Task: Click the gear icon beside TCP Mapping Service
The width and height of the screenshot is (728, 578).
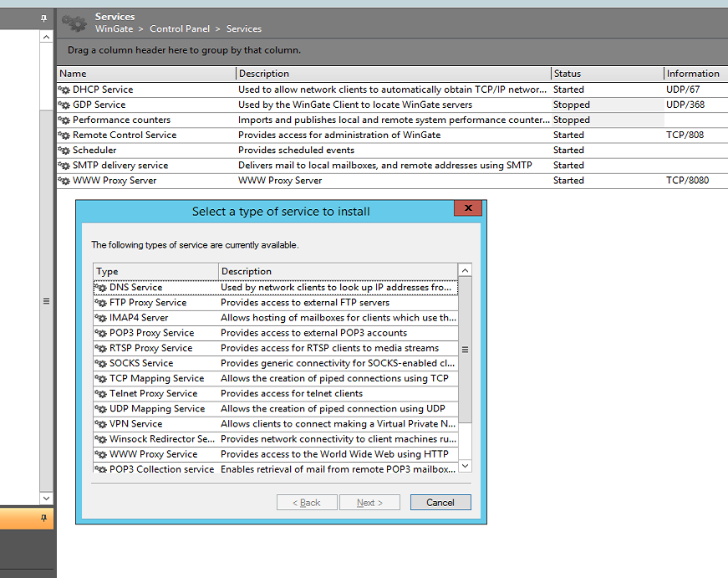Action: tap(101, 379)
